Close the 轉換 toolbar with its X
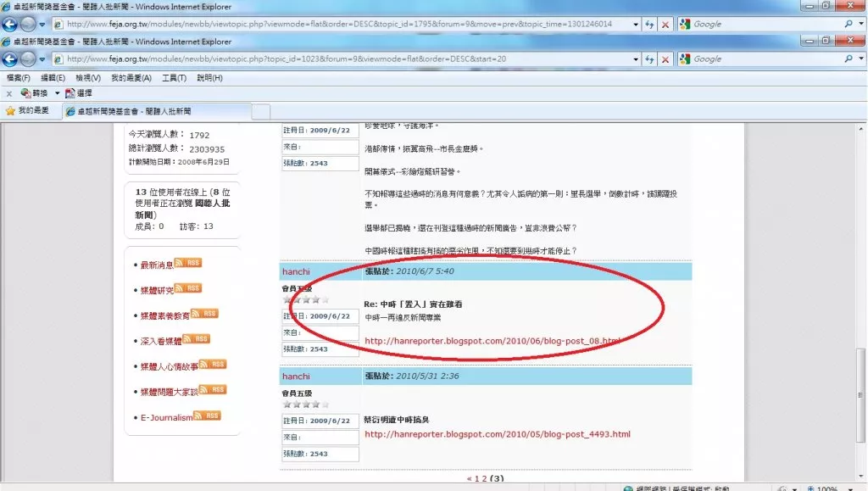 (9, 93)
